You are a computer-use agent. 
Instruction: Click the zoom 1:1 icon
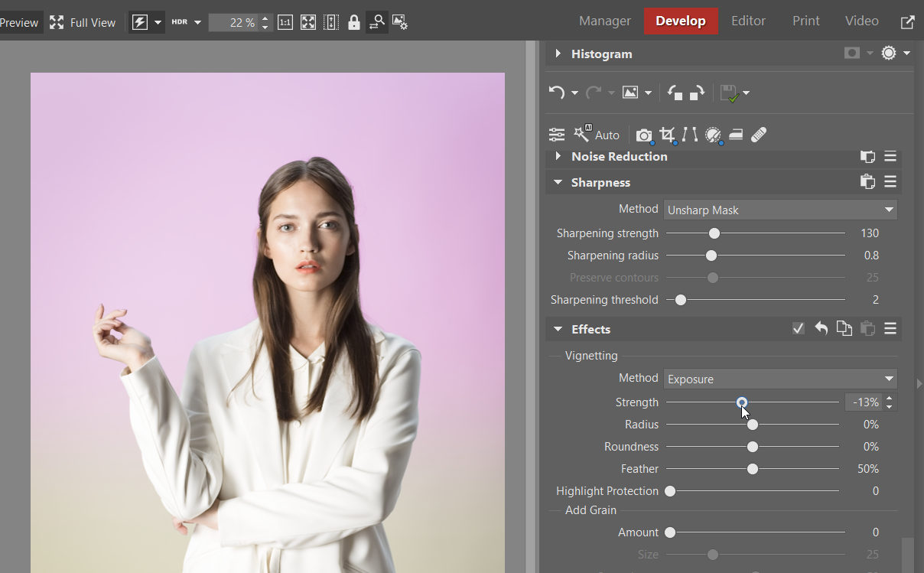pyautogui.click(x=285, y=22)
